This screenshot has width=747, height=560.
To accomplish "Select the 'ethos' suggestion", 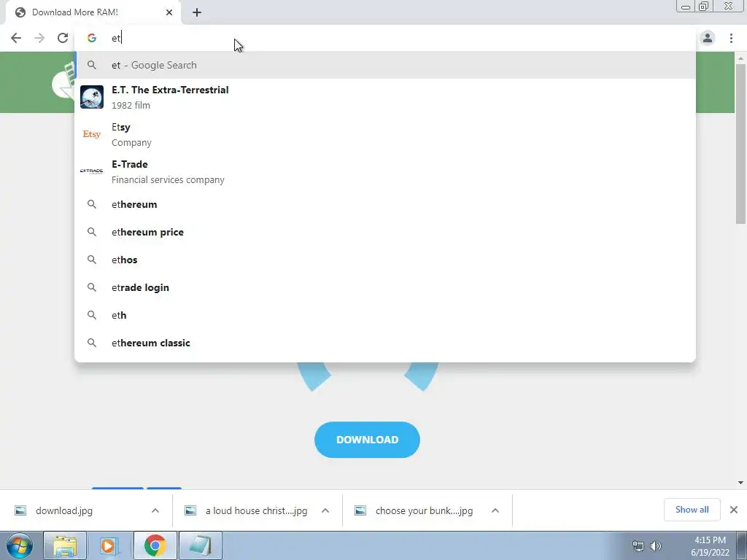I will coord(385,260).
